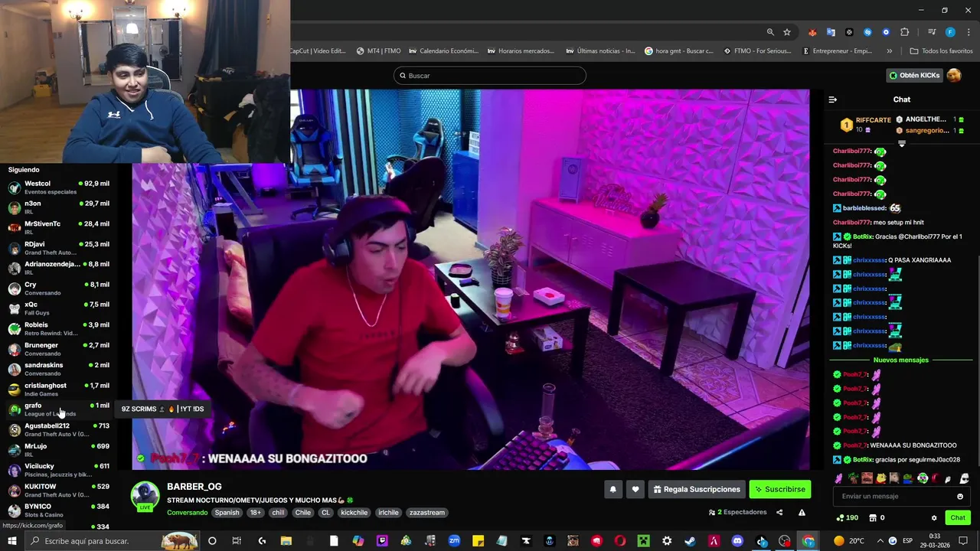This screenshot has height=551, width=980.
Task: Open Todos los favoritos folder
Action: 941,51
